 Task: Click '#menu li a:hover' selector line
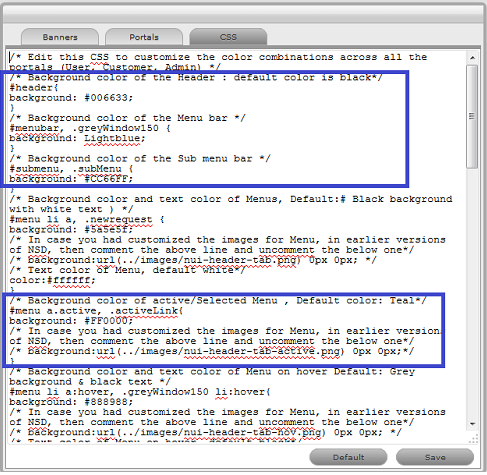pyautogui.click(x=140, y=392)
